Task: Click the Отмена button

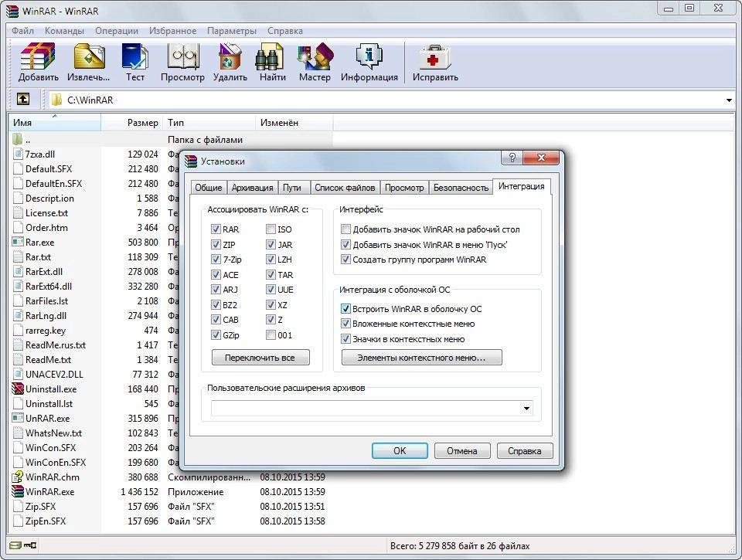Action: tap(462, 451)
